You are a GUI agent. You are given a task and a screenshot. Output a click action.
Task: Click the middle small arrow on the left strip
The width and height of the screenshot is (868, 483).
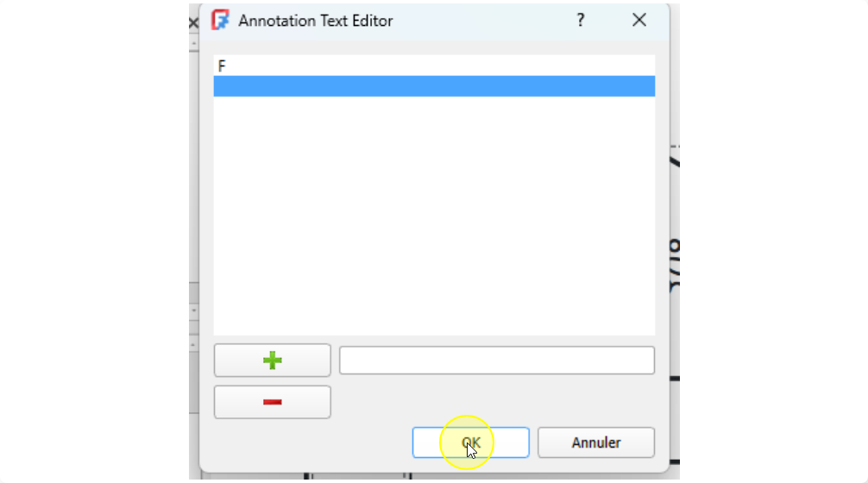pos(194,311)
